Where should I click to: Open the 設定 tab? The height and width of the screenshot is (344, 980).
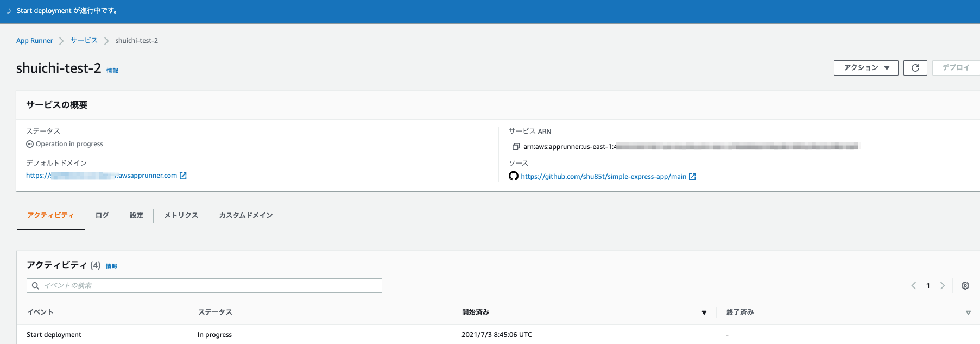click(x=136, y=216)
